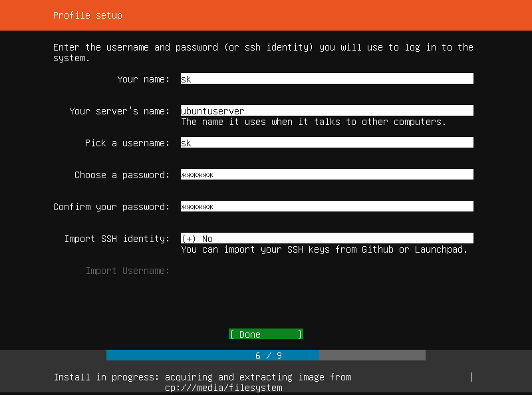Click the 'Your name:' label
The width and height of the screenshot is (532, 395).
[143, 79]
